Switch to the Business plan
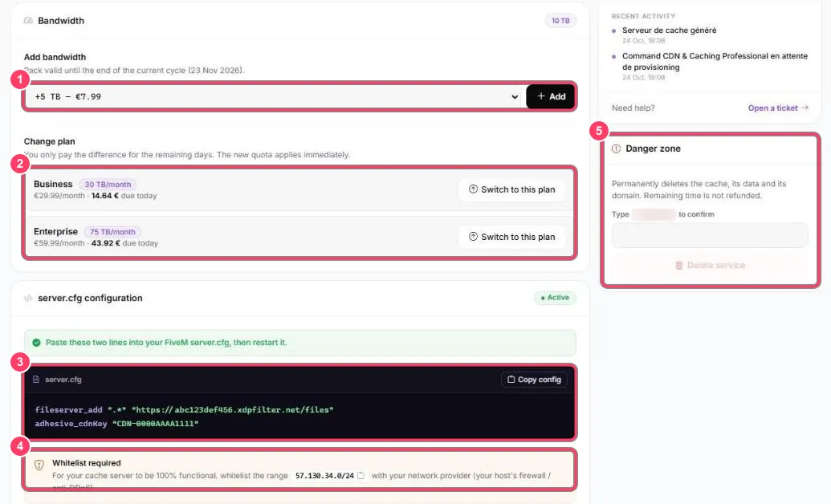Viewport: 831px width, 504px height. tap(511, 189)
